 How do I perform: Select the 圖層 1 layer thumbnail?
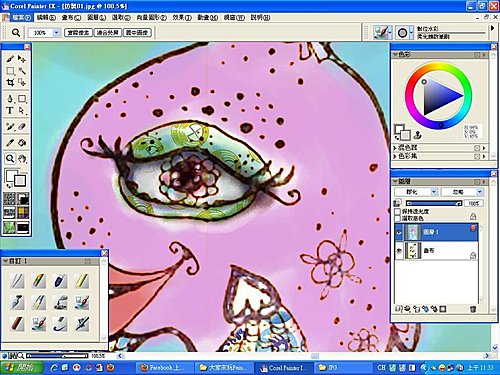click(412, 232)
